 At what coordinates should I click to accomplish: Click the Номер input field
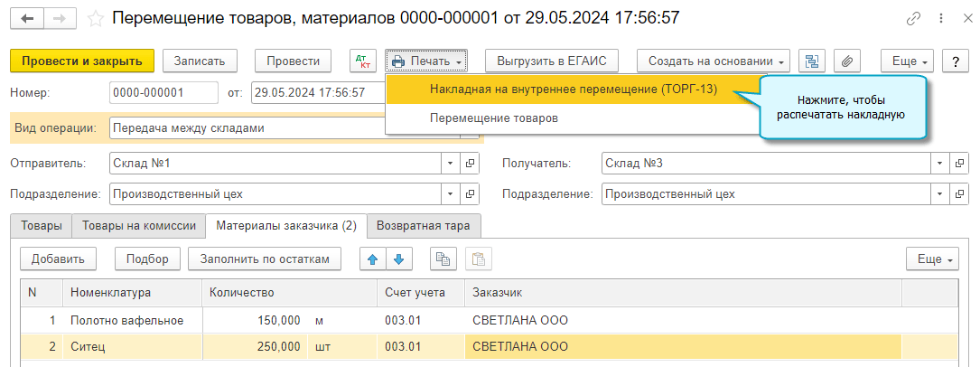(163, 93)
